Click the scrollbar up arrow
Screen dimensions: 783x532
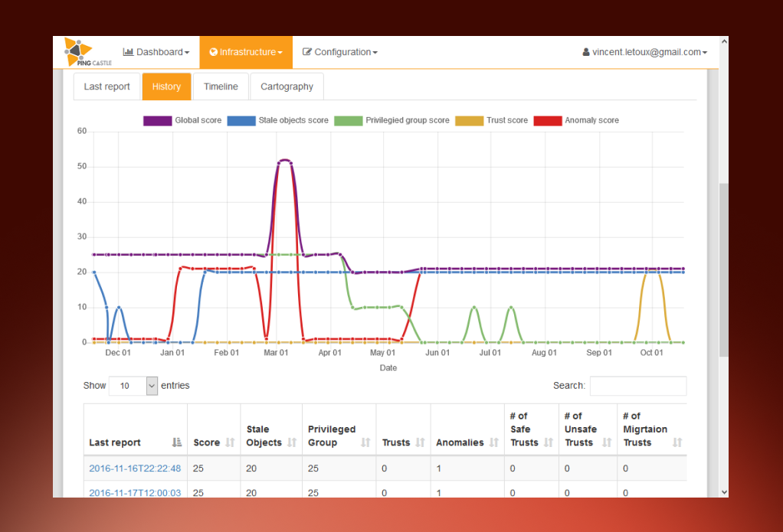coord(724,41)
